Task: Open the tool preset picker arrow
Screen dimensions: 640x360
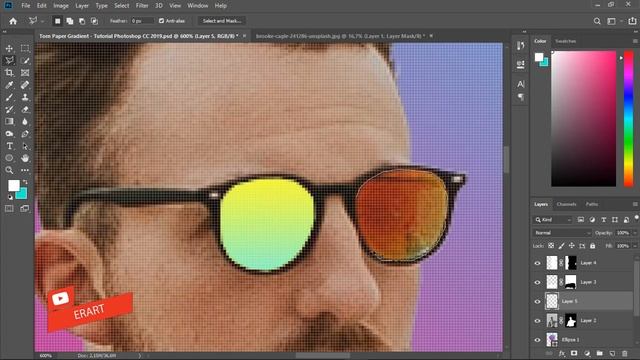Action: tap(42, 21)
